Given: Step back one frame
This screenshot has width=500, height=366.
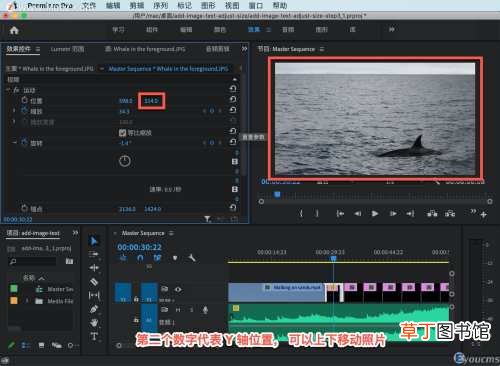Looking at the screenshot, I should click(x=357, y=213).
